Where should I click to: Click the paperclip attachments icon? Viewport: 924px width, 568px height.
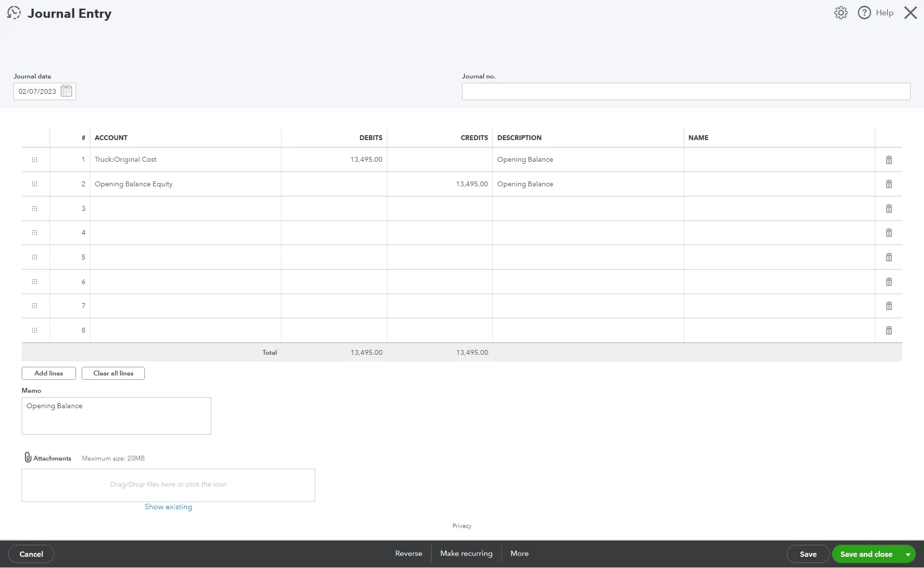(26, 457)
